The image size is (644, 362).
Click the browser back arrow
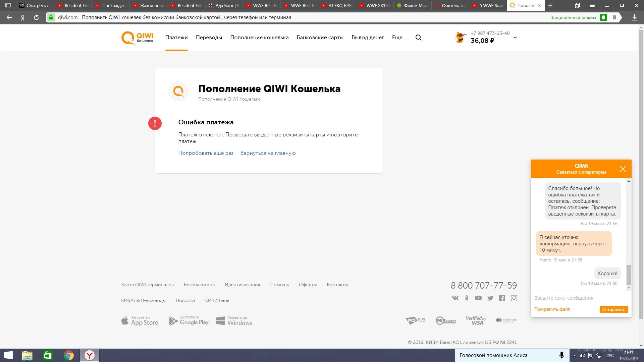(x=9, y=17)
